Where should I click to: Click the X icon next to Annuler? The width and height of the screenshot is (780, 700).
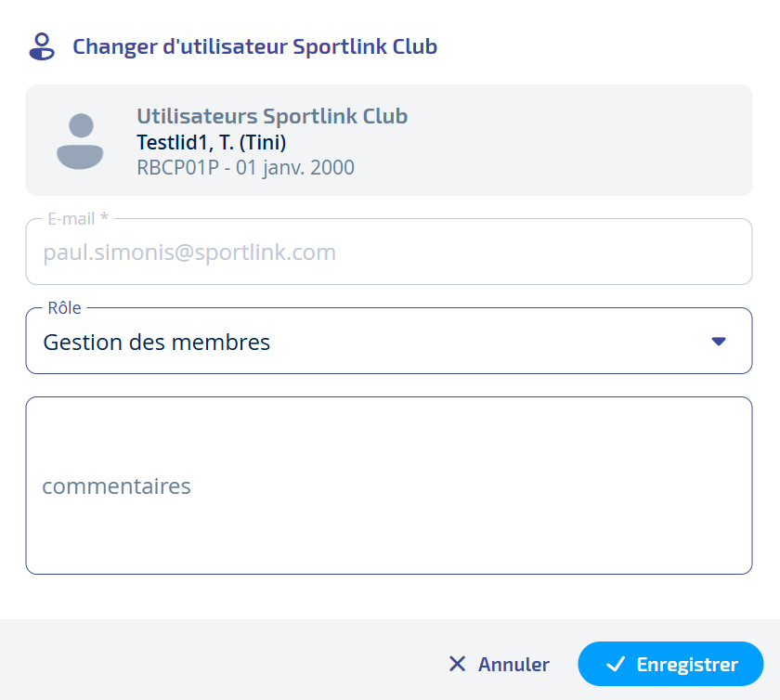[457, 664]
